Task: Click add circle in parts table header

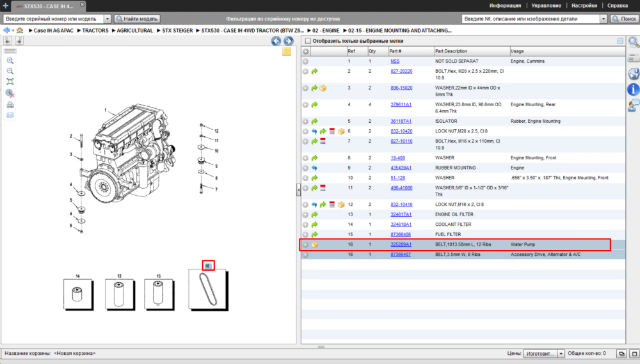Action: pyautogui.click(x=306, y=51)
